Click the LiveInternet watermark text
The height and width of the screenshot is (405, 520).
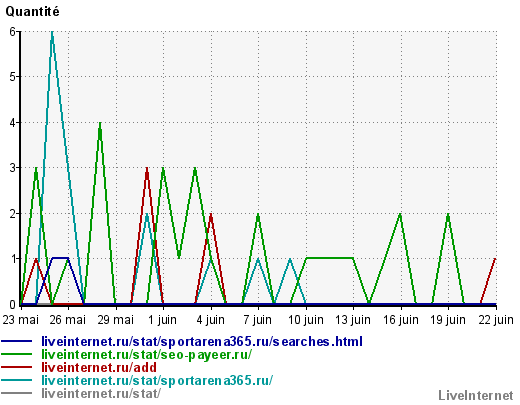click(476, 396)
